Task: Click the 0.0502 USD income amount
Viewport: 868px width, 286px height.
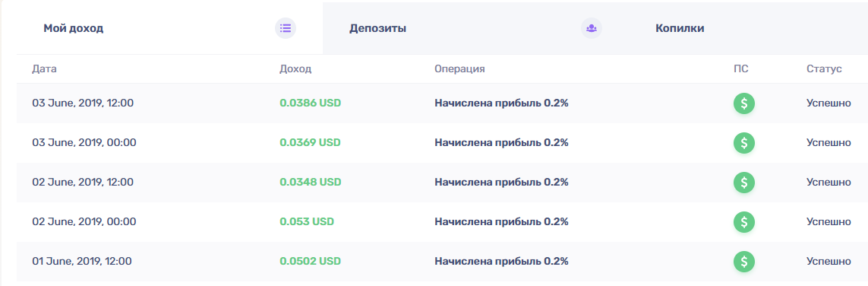Action: 311,261
